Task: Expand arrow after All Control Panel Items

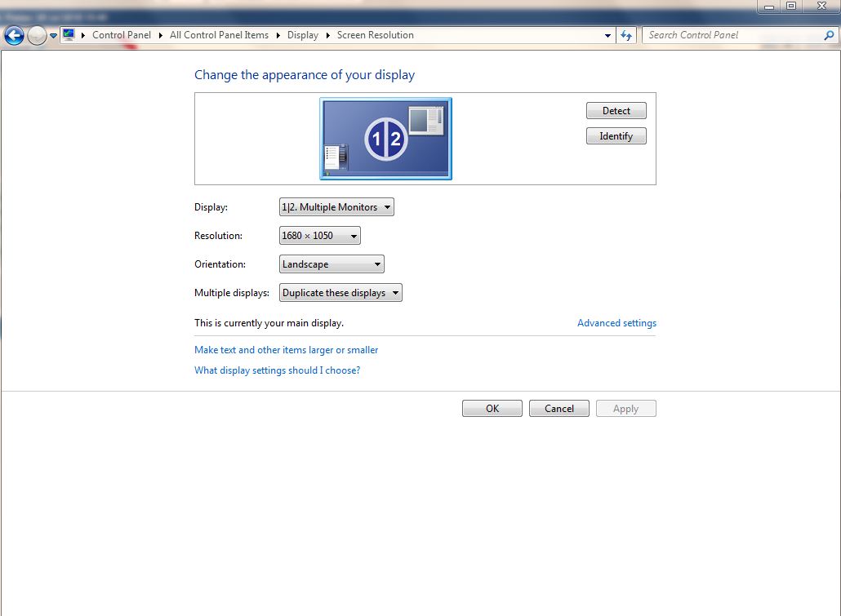Action: click(278, 35)
